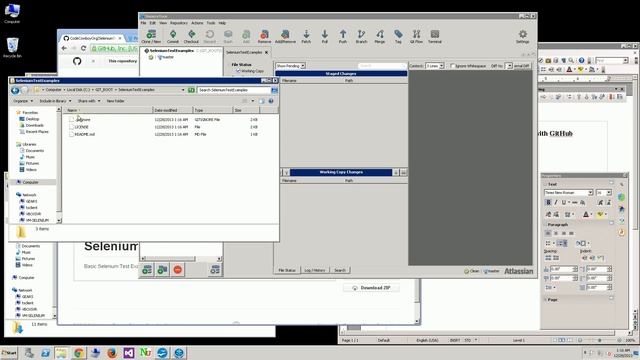
Task: Click the Merge icon in SourceTree toolbar
Action: coord(380,36)
